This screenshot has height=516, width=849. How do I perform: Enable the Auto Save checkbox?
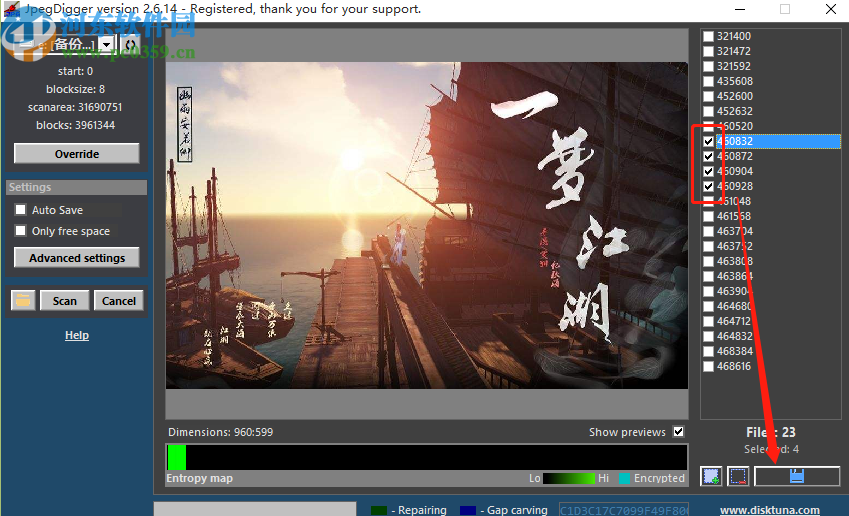(x=21, y=210)
